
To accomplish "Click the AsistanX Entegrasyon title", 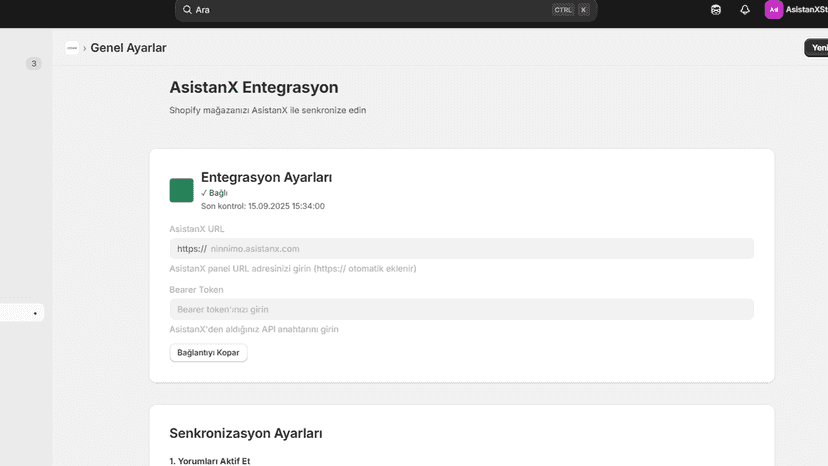I will point(253,87).
